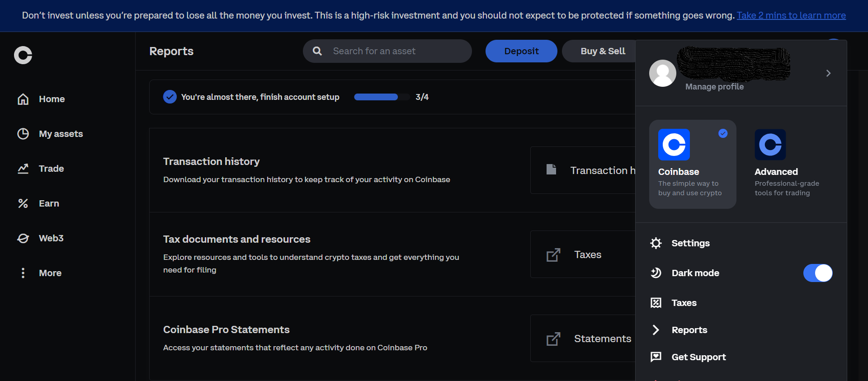This screenshot has height=381, width=868.
Task: Click the Coinbase Pro Statements title
Action: tap(226, 329)
